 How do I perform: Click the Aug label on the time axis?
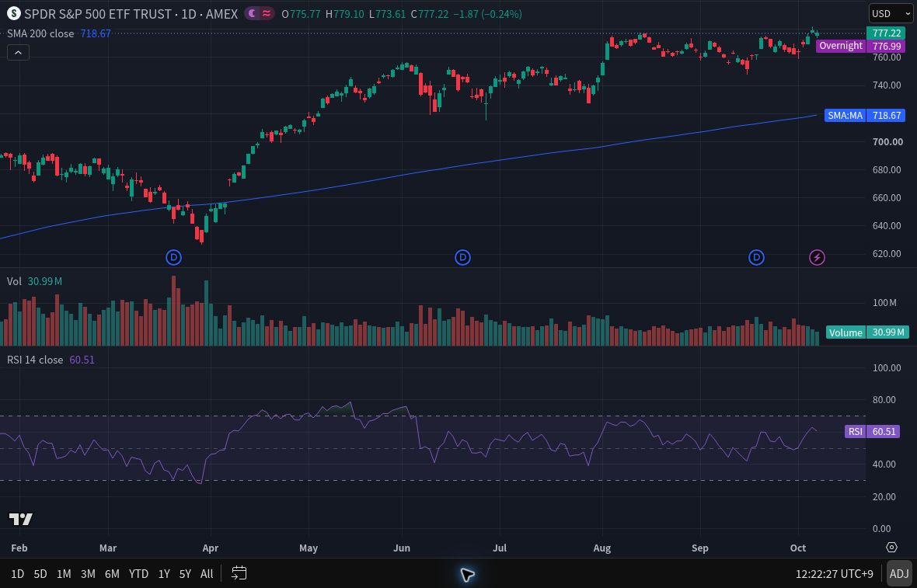click(x=601, y=548)
